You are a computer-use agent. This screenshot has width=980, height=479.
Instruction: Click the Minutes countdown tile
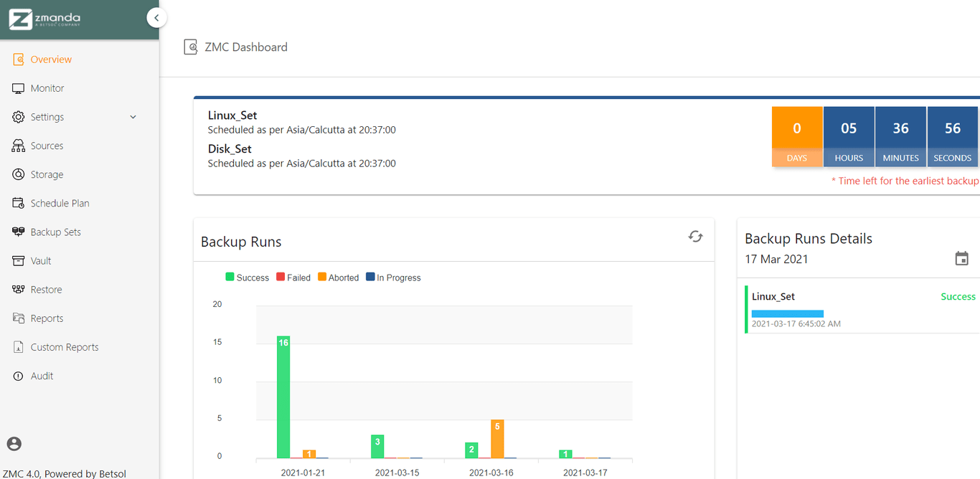pyautogui.click(x=901, y=136)
